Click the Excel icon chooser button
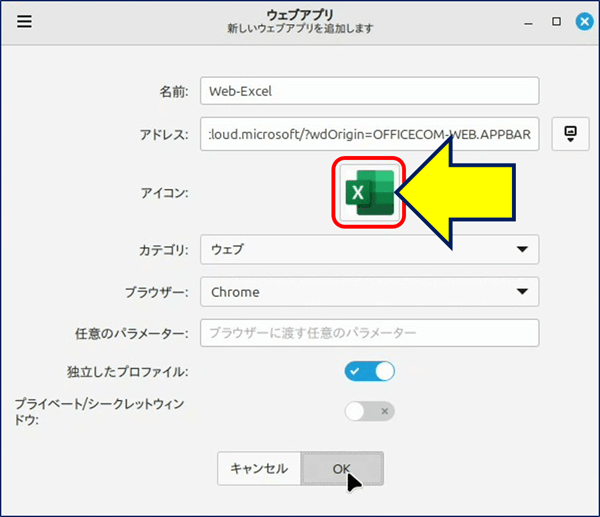Image resolution: width=600 pixels, height=517 pixels. (369, 192)
